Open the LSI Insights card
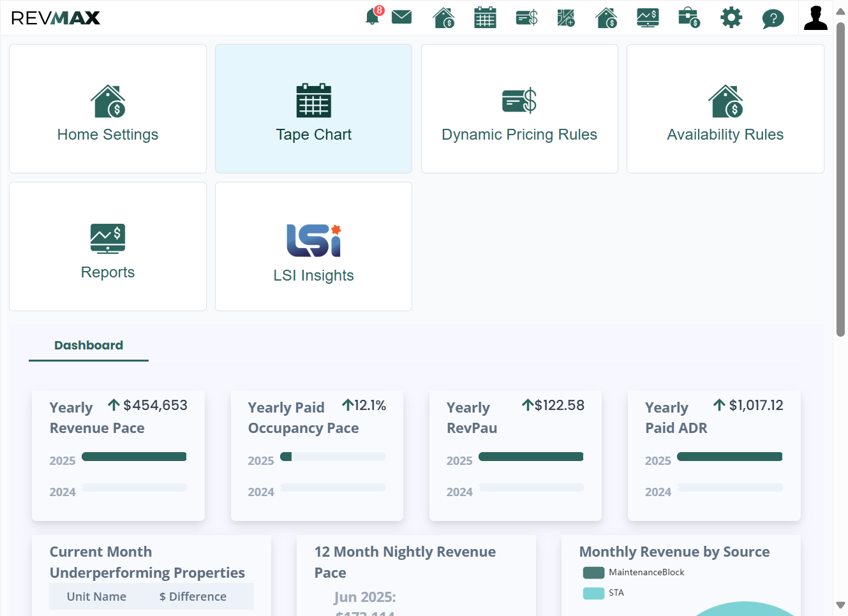 coord(314,246)
